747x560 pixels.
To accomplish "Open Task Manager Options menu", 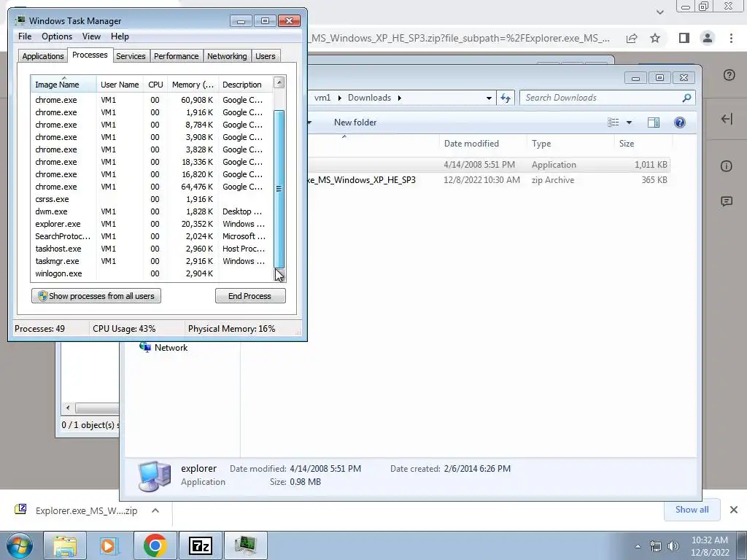I will (57, 36).
